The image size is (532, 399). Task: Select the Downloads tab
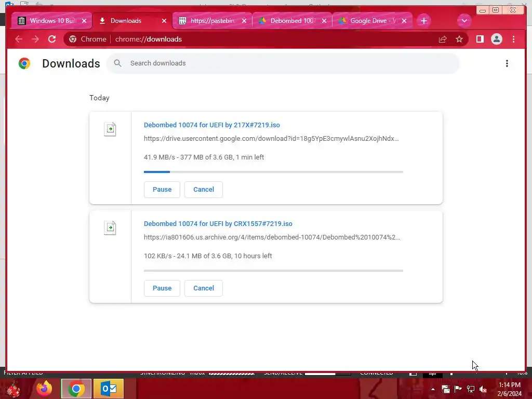click(132, 21)
